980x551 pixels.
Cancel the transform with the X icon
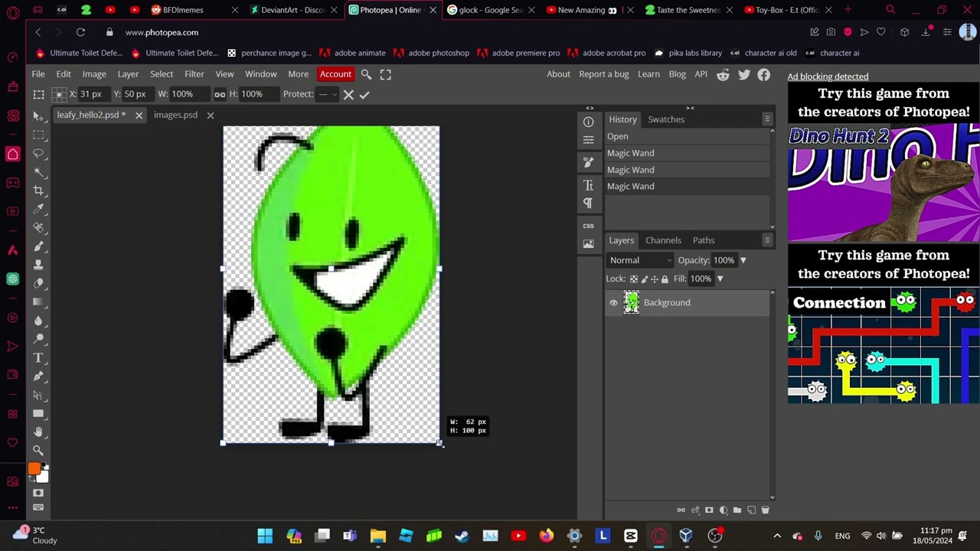click(x=348, y=95)
